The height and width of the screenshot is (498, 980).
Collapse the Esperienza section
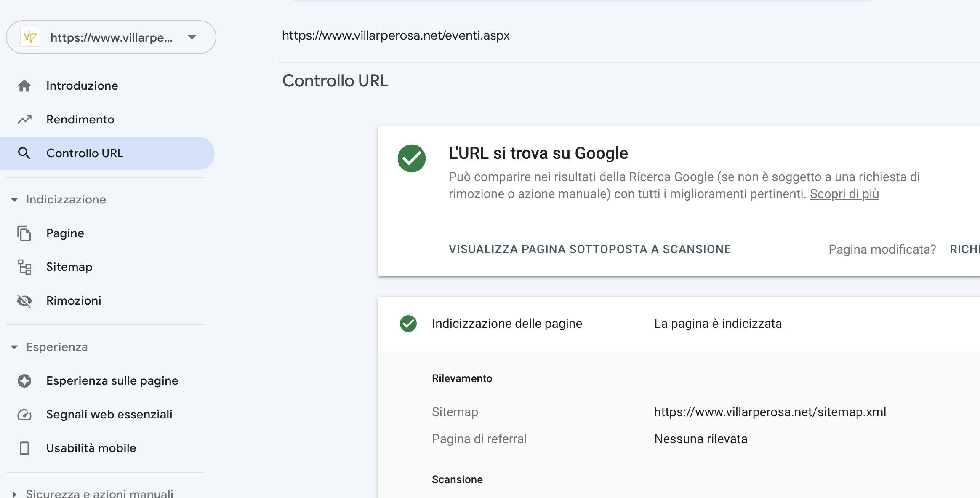click(14, 347)
